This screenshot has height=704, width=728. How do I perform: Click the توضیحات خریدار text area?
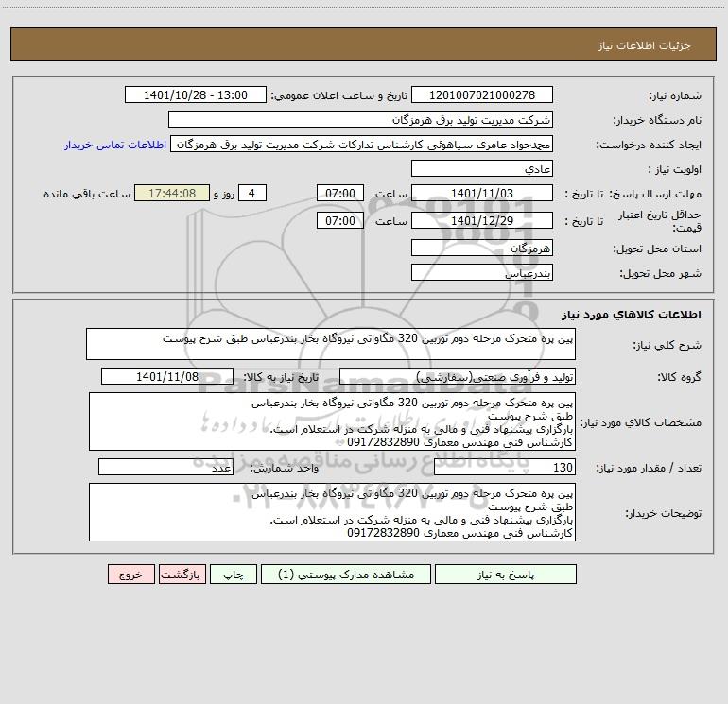[332, 512]
